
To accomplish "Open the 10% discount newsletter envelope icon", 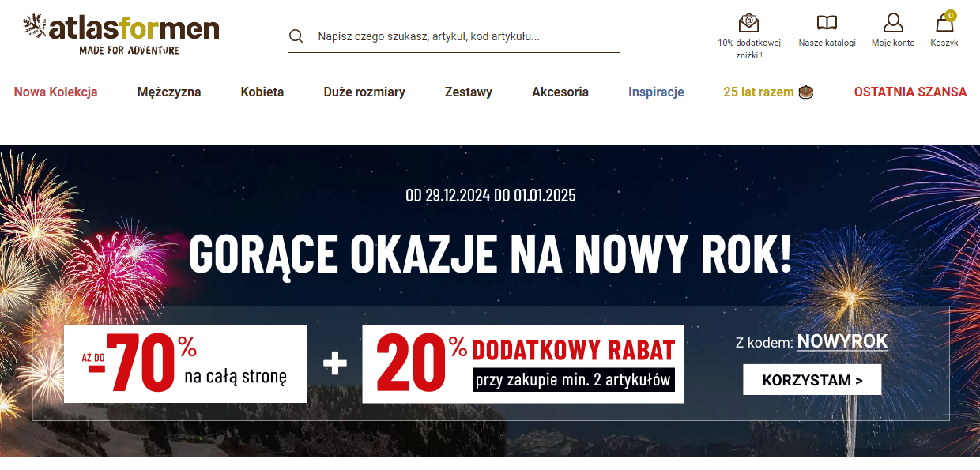I will (x=748, y=23).
